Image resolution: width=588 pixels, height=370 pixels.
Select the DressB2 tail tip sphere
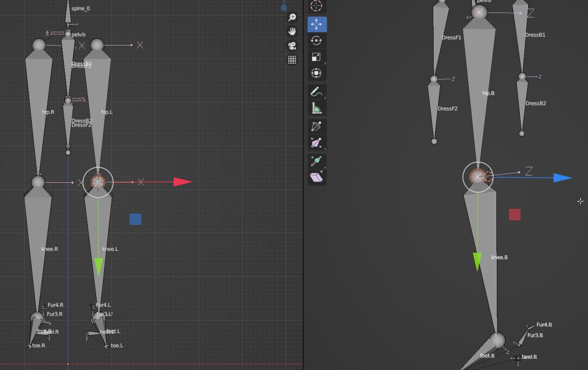coord(522,133)
